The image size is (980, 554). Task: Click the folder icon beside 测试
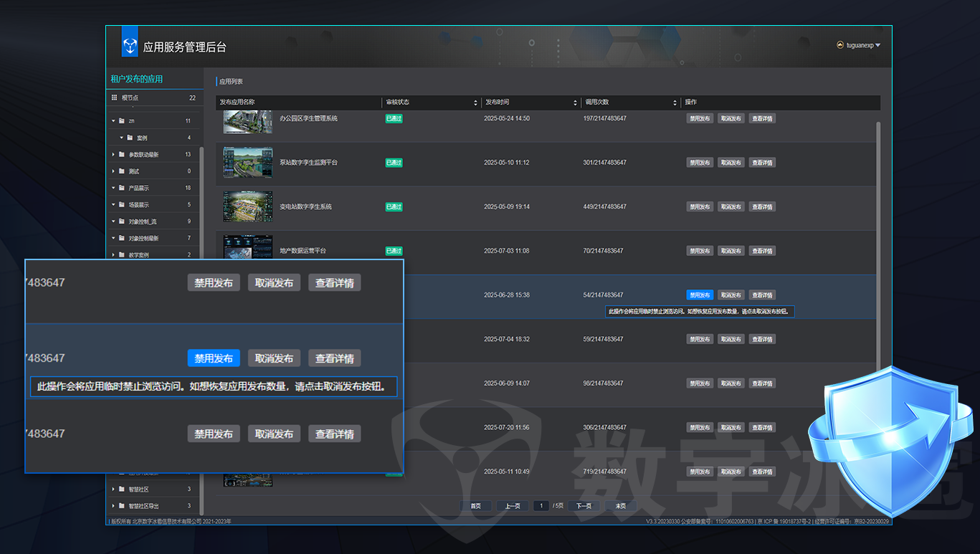[122, 171]
